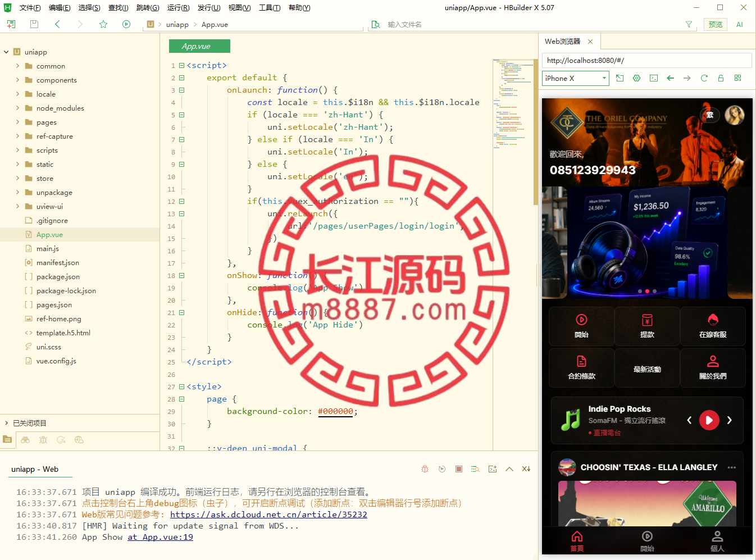Navigate back in the built-in Web browser
The height and width of the screenshot is (560, 756).
tap(671, 78)
